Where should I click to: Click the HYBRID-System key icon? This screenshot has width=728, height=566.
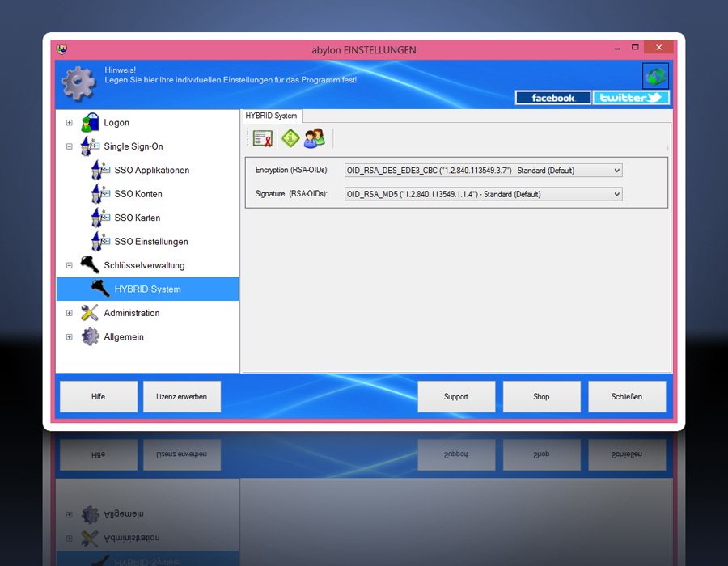pos(100,289)
